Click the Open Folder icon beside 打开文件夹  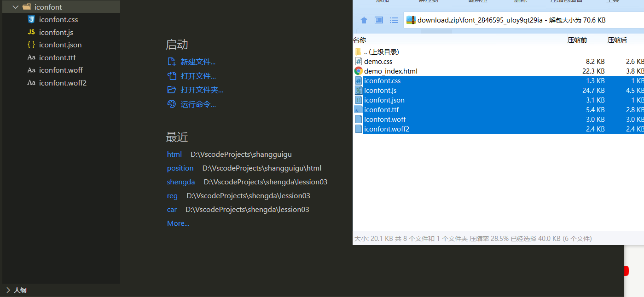click(x=172, y=90)
